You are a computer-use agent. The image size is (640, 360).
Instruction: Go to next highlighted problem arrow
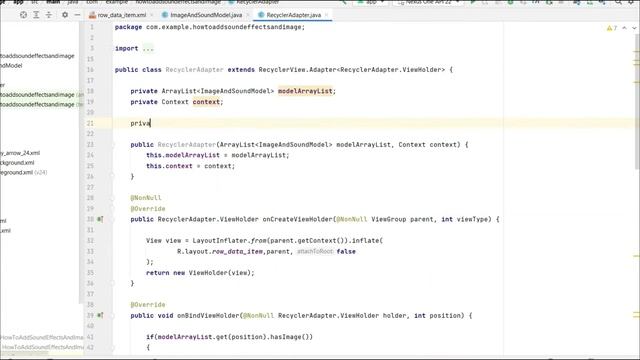coord(634,28)
